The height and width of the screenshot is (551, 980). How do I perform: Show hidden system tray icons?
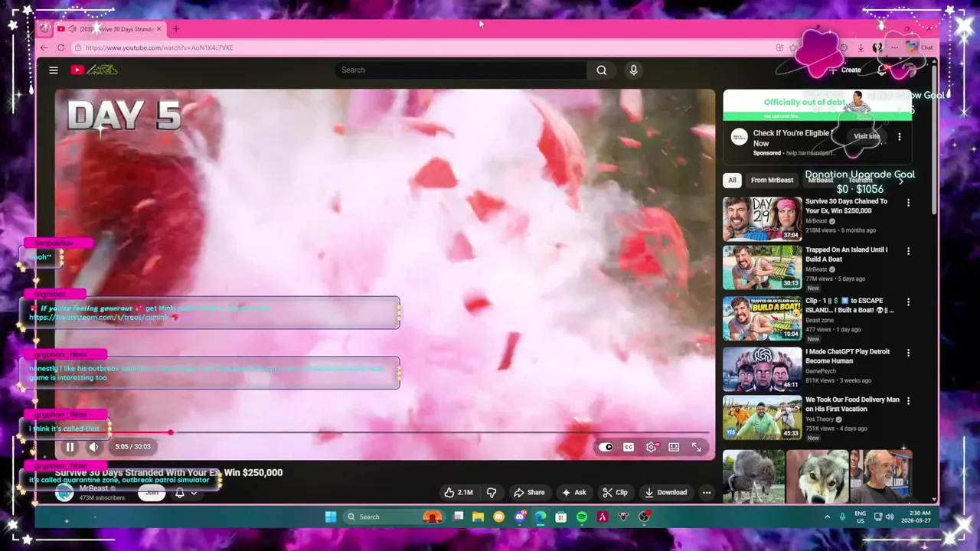point(827,517)
